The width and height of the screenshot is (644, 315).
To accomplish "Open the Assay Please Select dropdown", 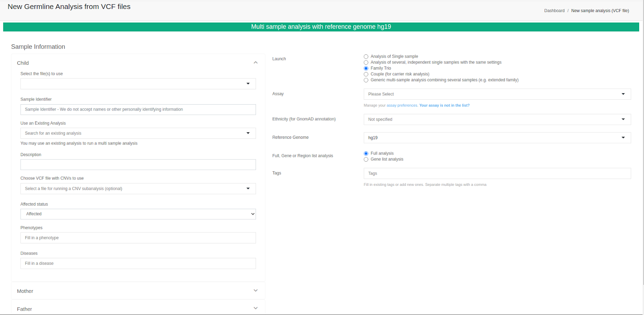I will pyautogui.click(x=497, y=94).
